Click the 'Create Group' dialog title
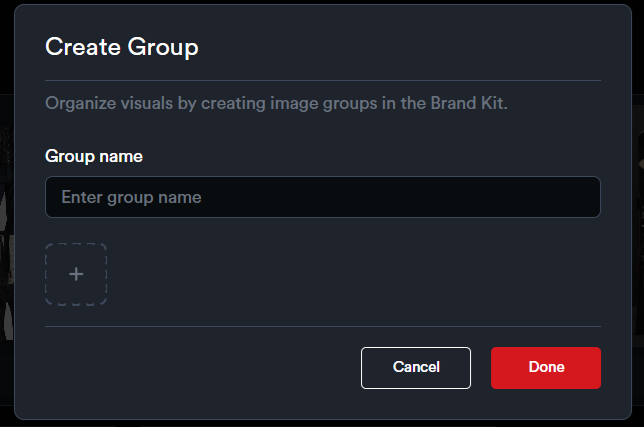Screen dimensions: 644x427 (122, 47)
